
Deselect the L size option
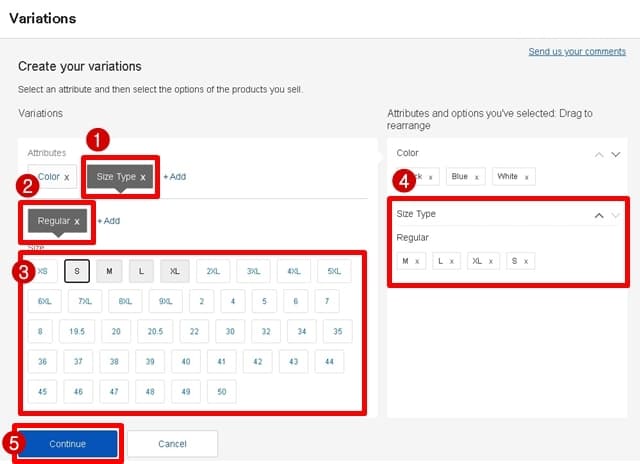(142, 271)
